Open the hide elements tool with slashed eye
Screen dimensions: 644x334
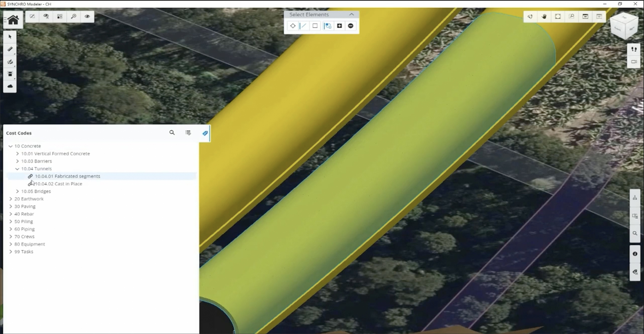(x=10, y=61)
